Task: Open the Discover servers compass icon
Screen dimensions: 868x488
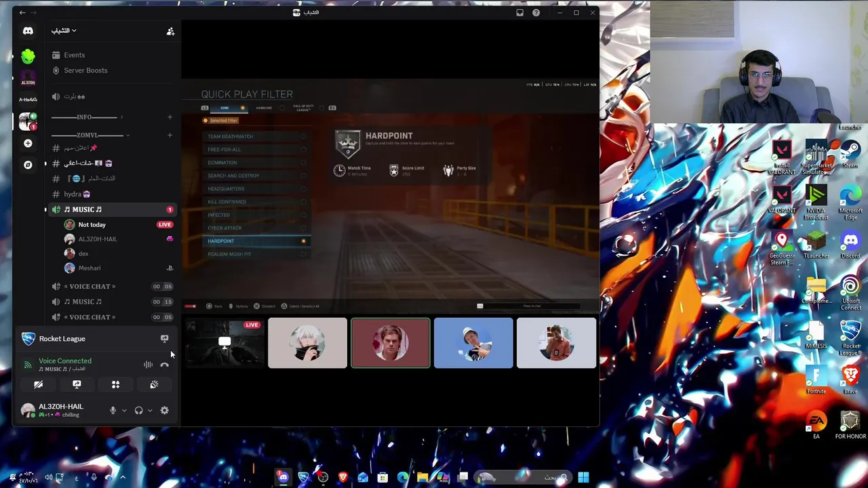Action: point(28,165)
